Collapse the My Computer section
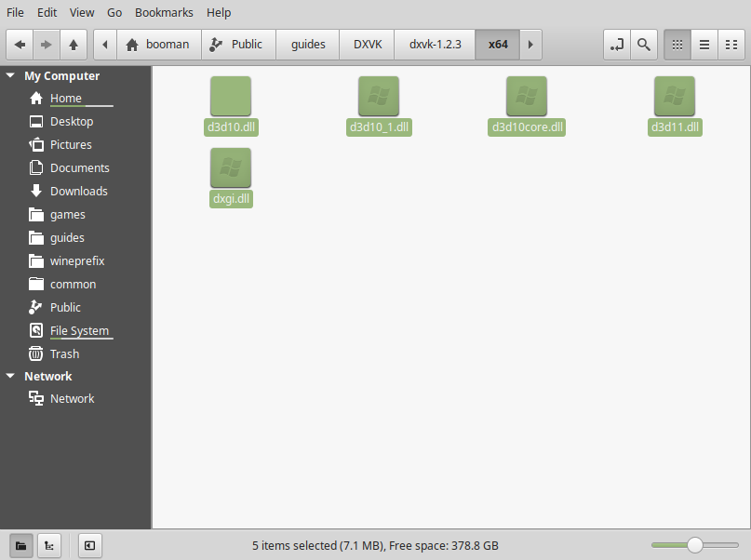Image resolution: width=751 pixels, height=560 pixels. (10, 75)
